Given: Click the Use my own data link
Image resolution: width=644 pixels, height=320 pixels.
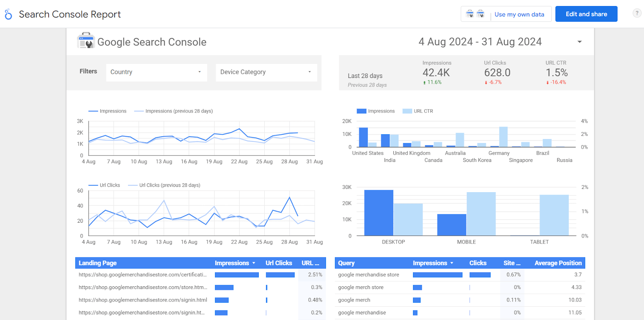Looking at the screenshot, I should [519, 14].
